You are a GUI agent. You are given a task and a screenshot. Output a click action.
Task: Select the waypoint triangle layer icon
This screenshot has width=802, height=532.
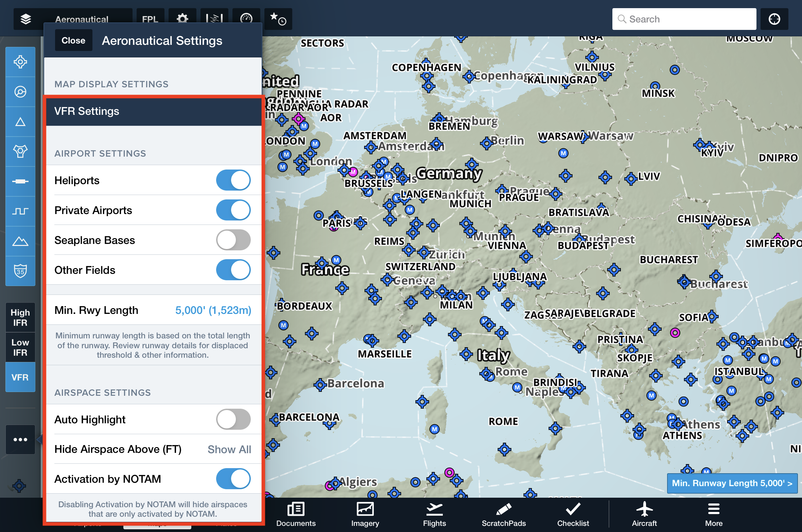[20, 122]
